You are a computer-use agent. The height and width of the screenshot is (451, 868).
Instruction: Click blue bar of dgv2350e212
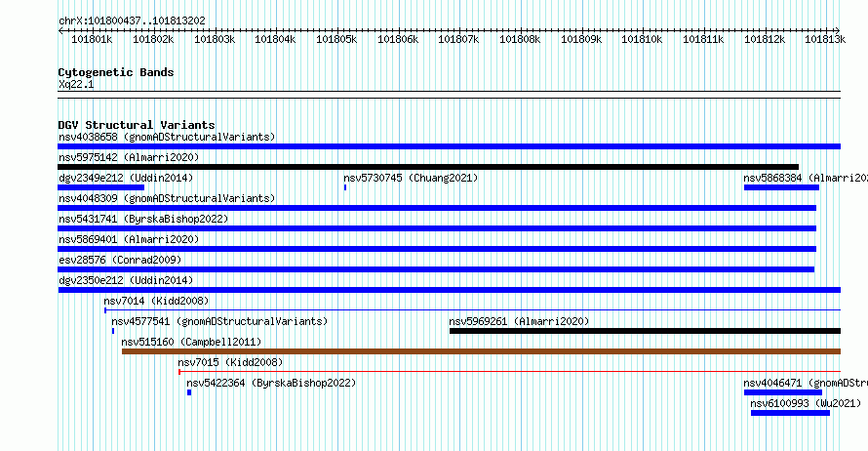(x=449, y=290)
